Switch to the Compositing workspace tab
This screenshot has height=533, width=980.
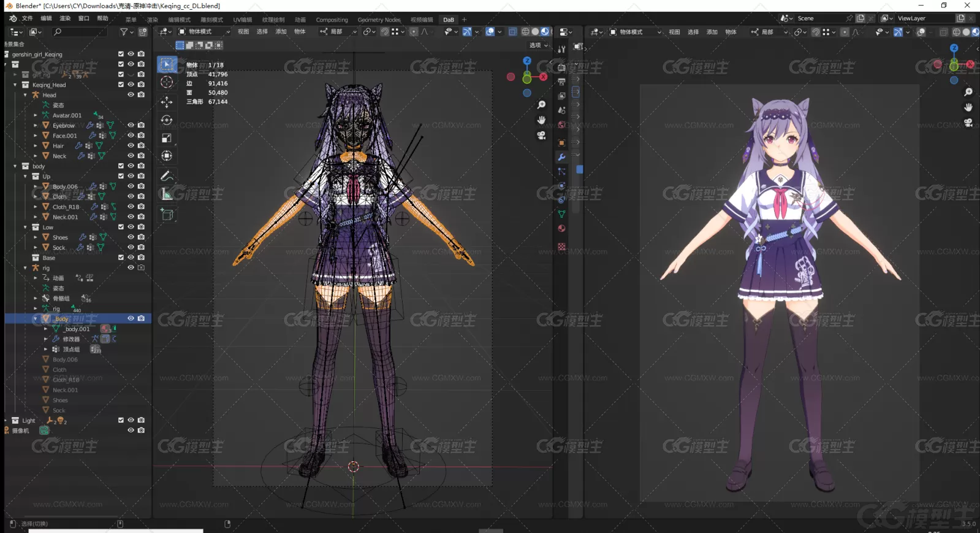pyautogui.click(x=332, y=20)
